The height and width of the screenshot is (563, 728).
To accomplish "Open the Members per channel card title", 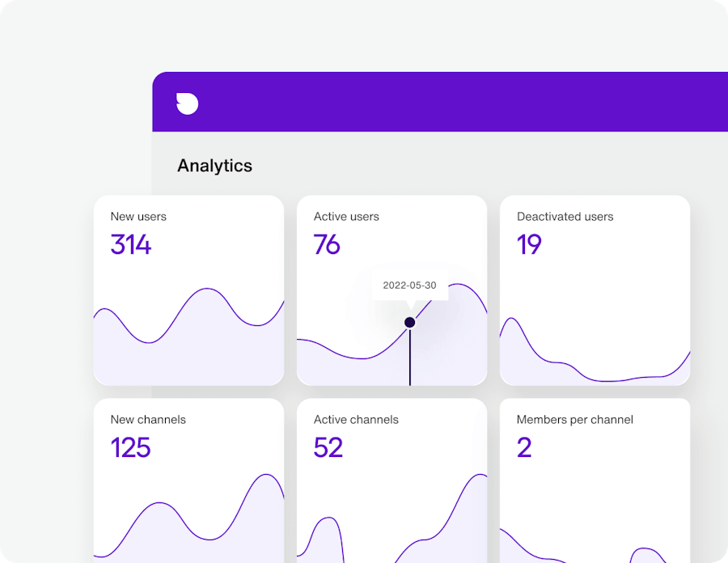I will 574,420.
